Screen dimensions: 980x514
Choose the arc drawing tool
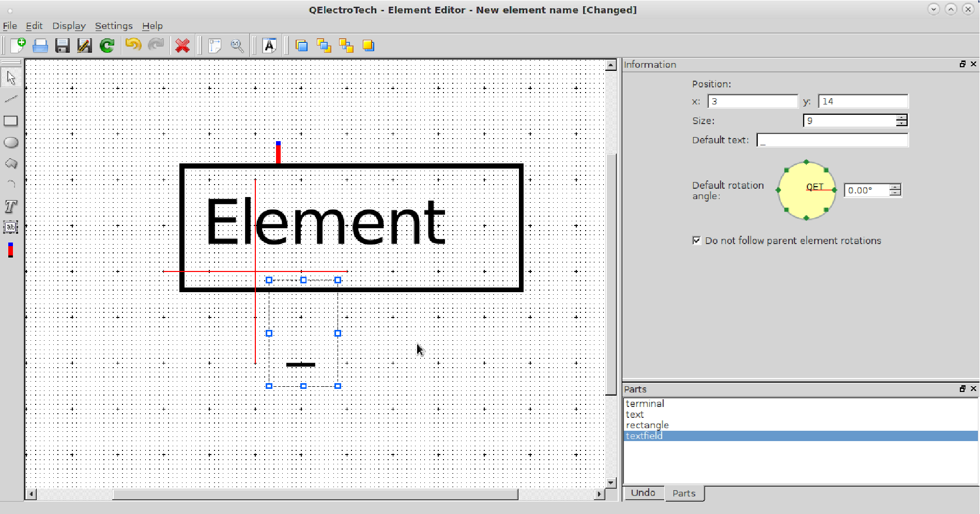[x=11, y=185]
